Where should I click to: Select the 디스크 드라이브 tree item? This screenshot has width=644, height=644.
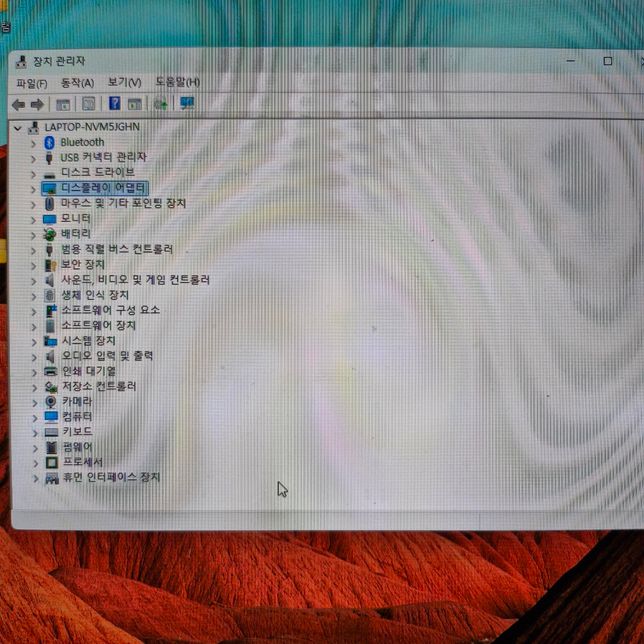(x=97, y=172)
